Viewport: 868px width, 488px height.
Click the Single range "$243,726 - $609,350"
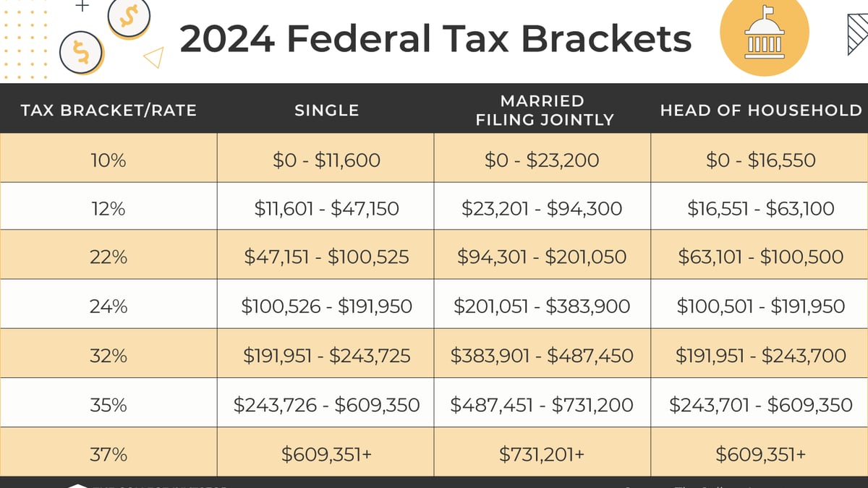pyautogui.click(x=326, y=405)
